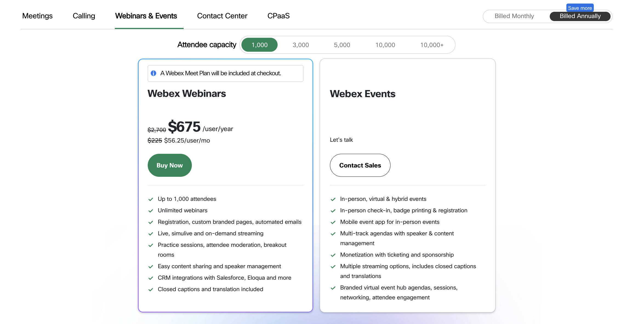The height and width of the screenshot is (324, 644).
Task: Click checkmark beside Mobile event app feature
Action: 333,222
